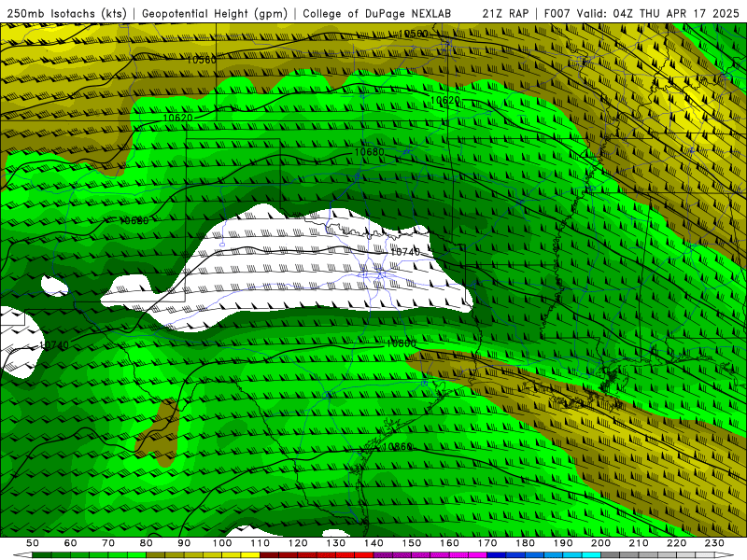This screenshot has width=747, height=560.
Task: Click the 100 value on the color scale
Action: (x=222, y=543)
